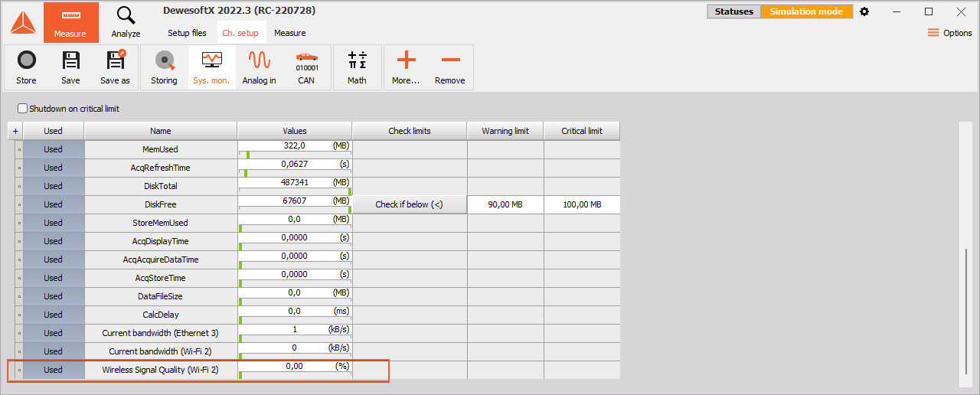Click the Store toolbar icon
This screenshot has width=980, height=395.
26,67
